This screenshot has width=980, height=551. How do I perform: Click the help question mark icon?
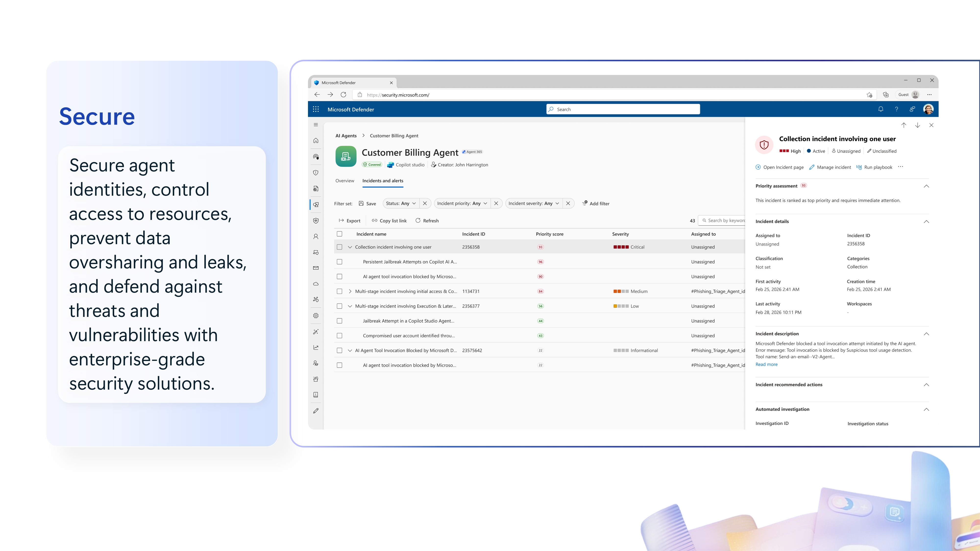click(896, 109)
